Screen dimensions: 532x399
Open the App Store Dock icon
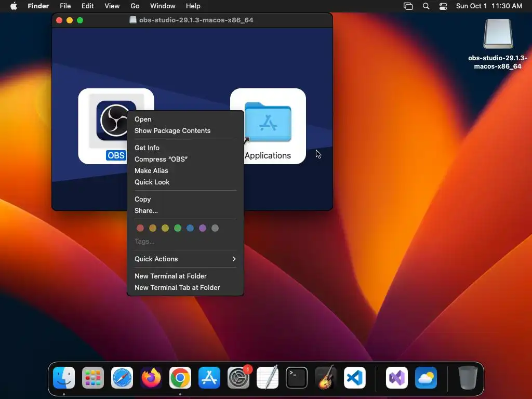point(209,377)
